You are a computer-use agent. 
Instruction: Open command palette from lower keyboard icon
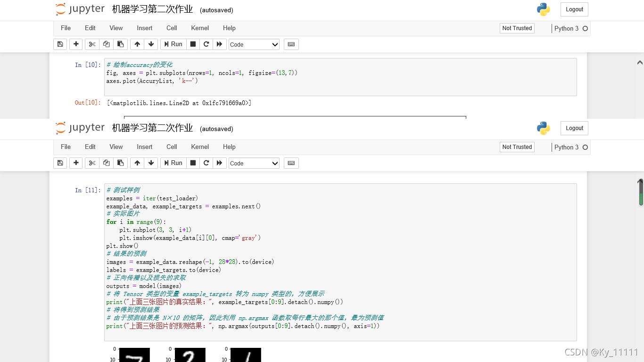(291, 163)
